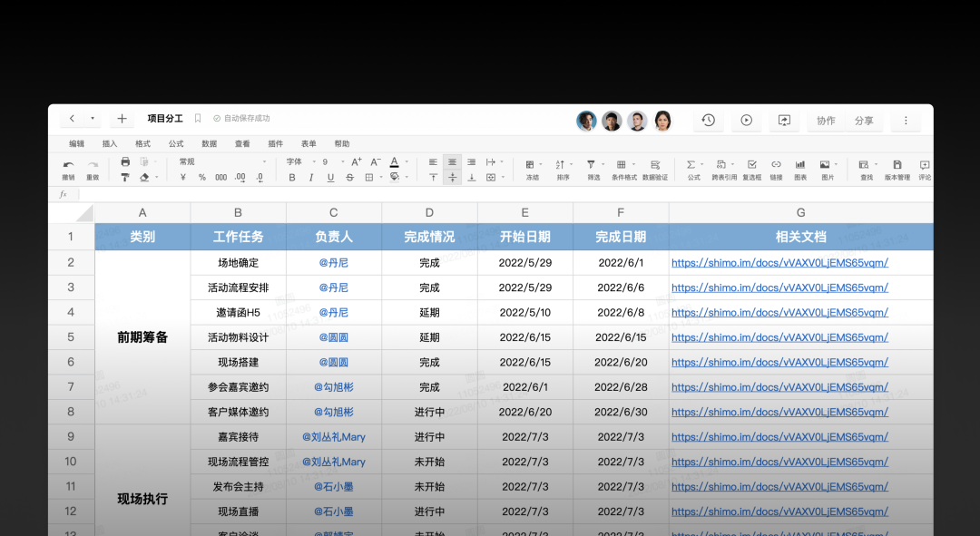Open the 编辑 menu
The image size is (980, 536).
point(76,143)
